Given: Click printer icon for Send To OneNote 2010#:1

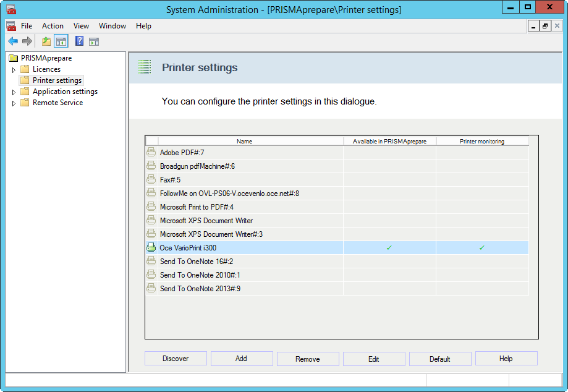Looking at the screenshot, I should [151, 275].
